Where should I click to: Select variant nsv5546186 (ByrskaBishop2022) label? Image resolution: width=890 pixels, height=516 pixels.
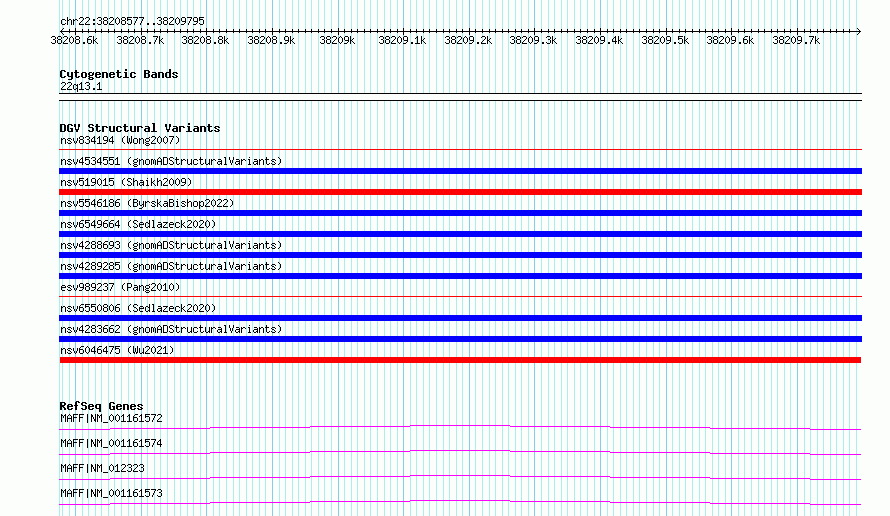point(147,203)
